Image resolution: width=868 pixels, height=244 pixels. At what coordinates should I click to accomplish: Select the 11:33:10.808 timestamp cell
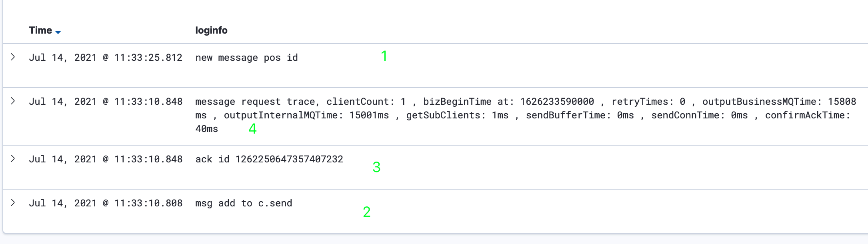(106, 203)
